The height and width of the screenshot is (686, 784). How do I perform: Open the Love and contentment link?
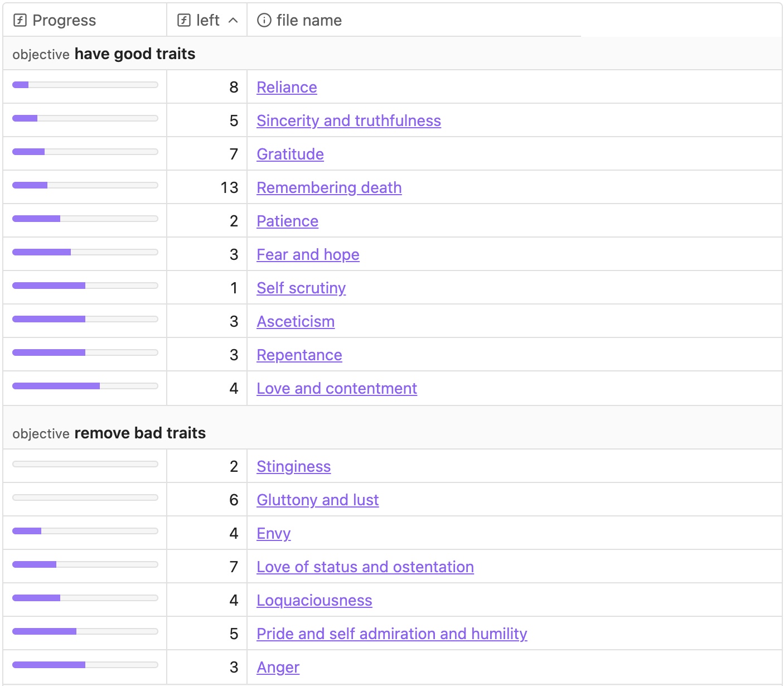click(x=337, y=389)
